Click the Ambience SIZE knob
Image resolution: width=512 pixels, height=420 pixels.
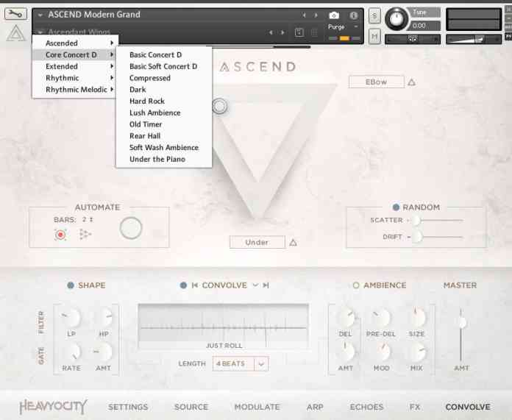coord(417,318)
